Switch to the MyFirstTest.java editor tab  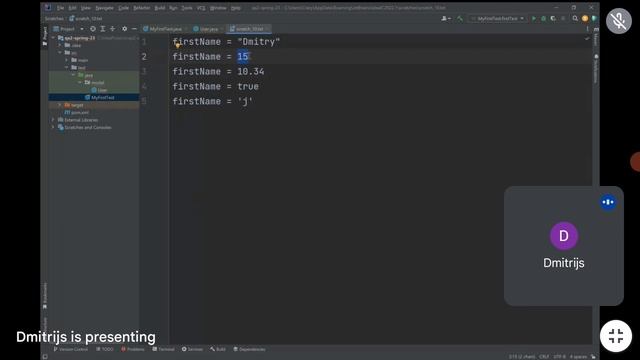tap(164, 29)
